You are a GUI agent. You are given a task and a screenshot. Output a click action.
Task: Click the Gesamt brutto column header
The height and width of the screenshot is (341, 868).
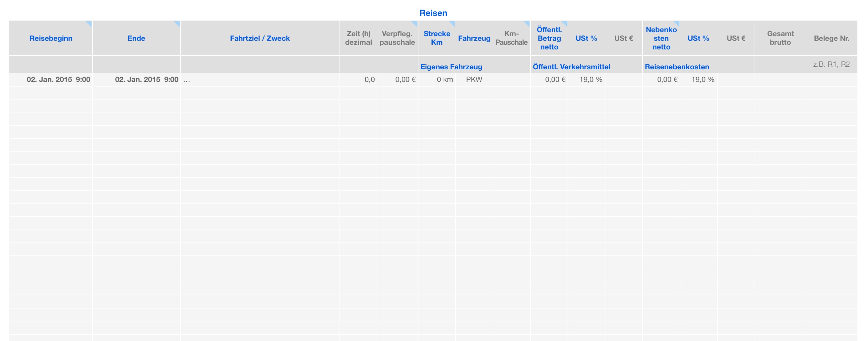click(780, 38)
